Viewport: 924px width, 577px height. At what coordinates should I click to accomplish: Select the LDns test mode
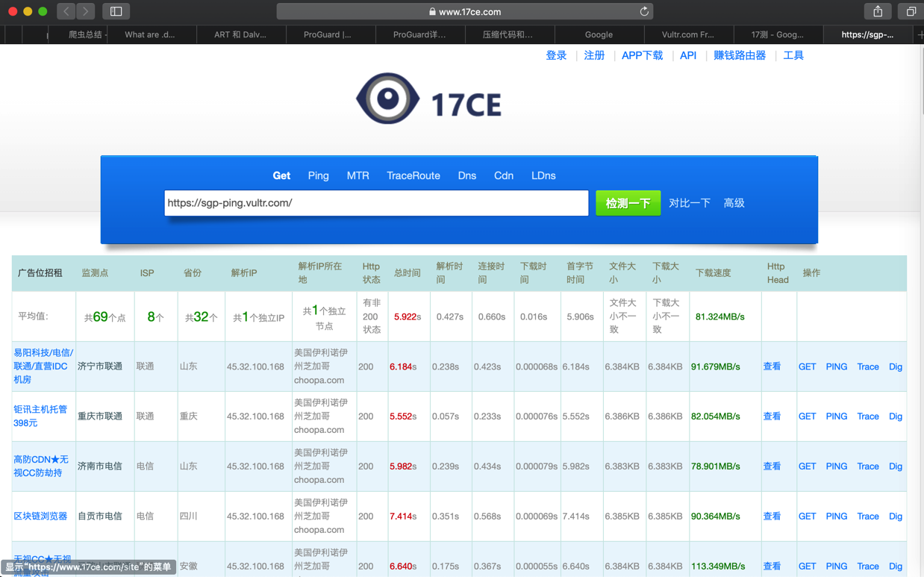coord(543,175)
